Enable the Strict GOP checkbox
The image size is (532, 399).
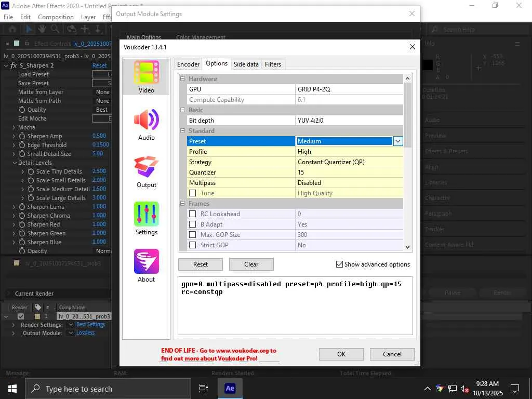[192, 245]
